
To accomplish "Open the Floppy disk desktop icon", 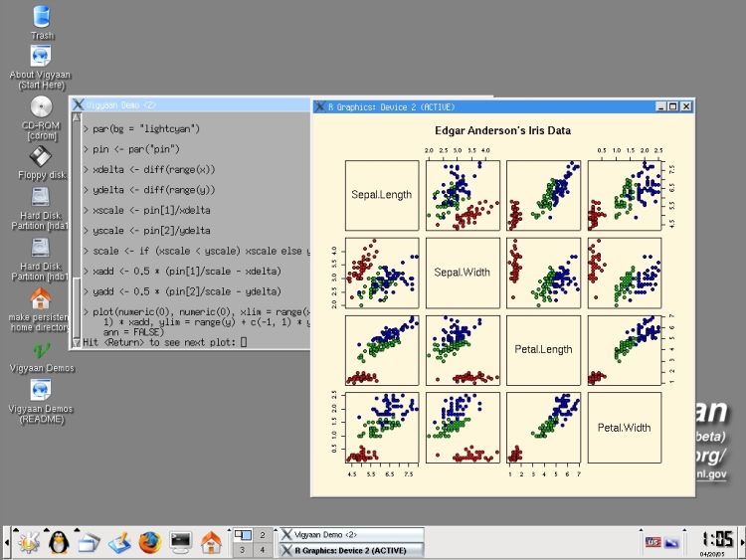I will [x=41, y=156].
